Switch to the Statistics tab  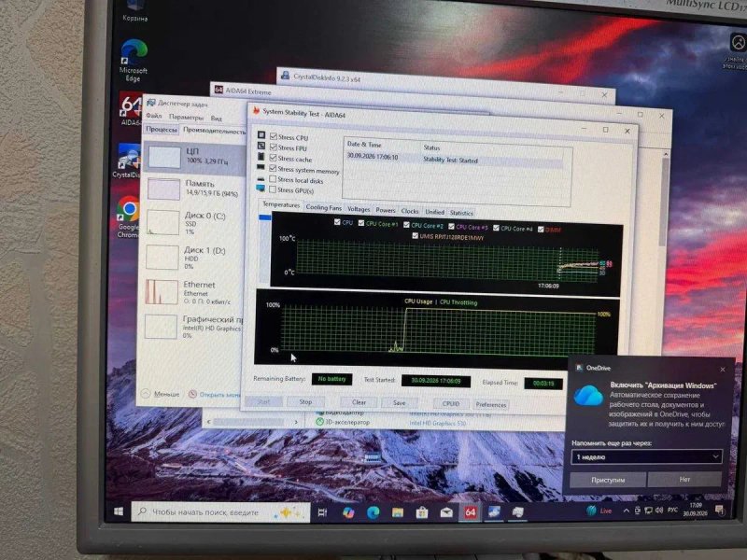[461, 213]
